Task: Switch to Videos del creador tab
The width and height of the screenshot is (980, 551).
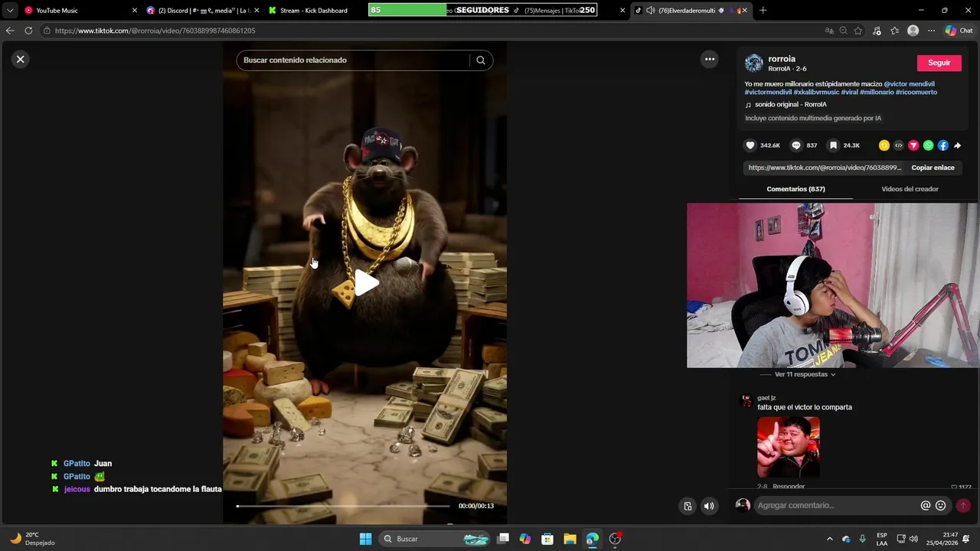Action: tap(910, 189)
